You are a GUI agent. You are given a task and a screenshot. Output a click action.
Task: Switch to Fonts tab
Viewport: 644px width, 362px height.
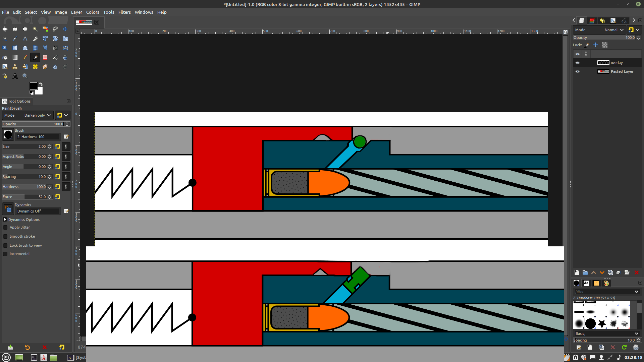[586, 283]
